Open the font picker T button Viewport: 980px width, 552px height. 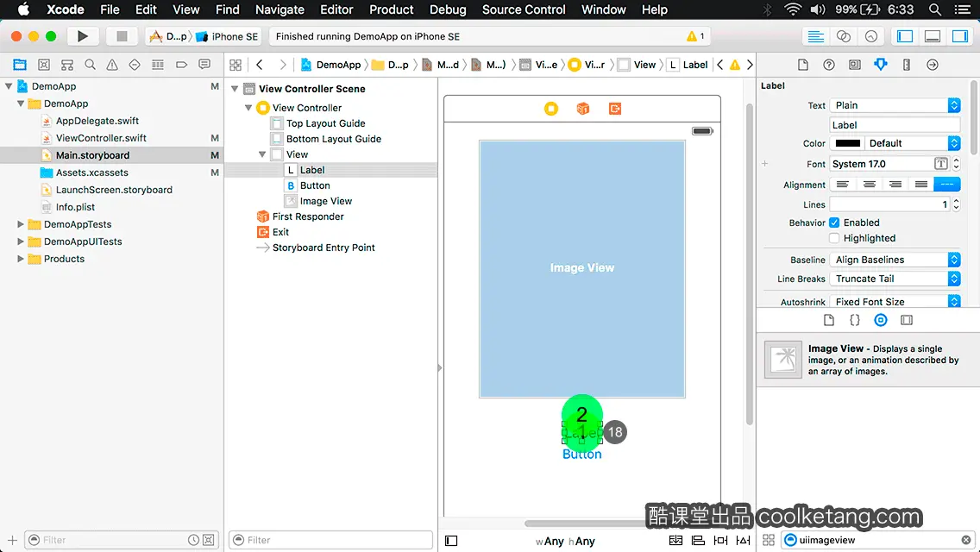[x=940, y=164]
